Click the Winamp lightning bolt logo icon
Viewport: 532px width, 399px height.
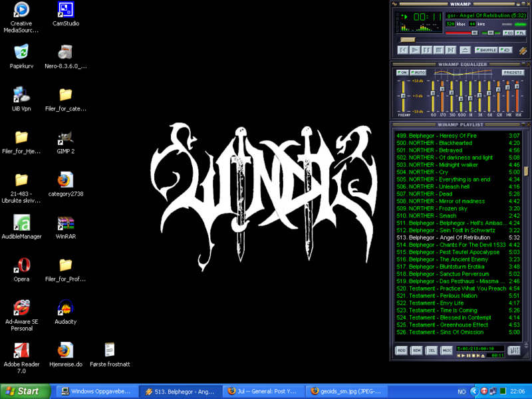coord(523,51)
